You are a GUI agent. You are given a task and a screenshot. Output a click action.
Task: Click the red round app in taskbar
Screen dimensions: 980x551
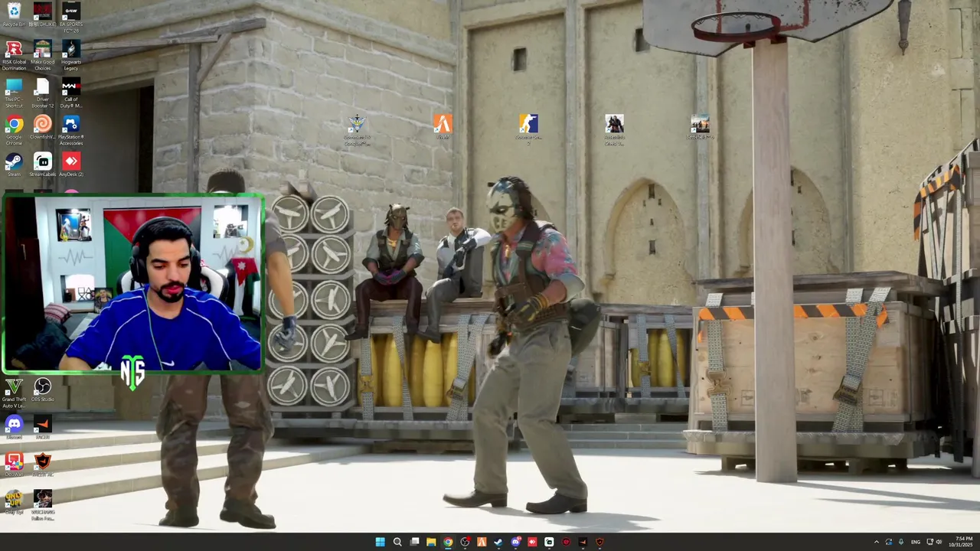(566, 542)
